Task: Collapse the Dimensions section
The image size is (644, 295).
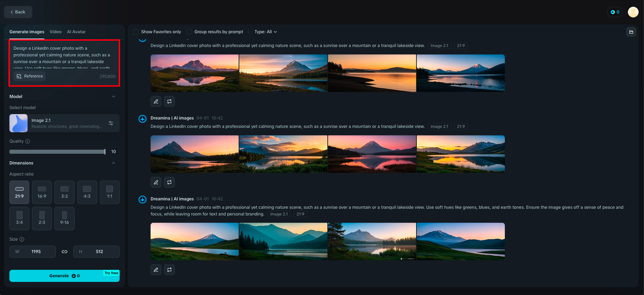Action: pos(114,163)
